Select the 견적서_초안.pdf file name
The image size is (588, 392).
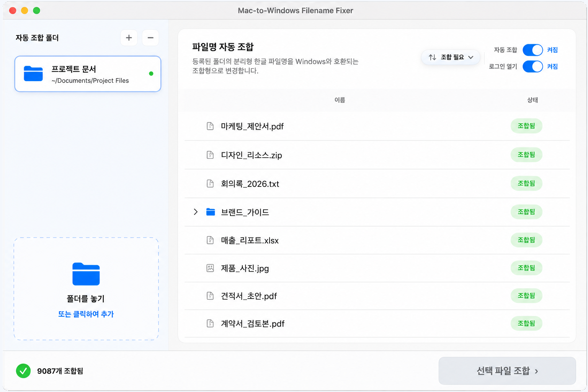point(249,296)
